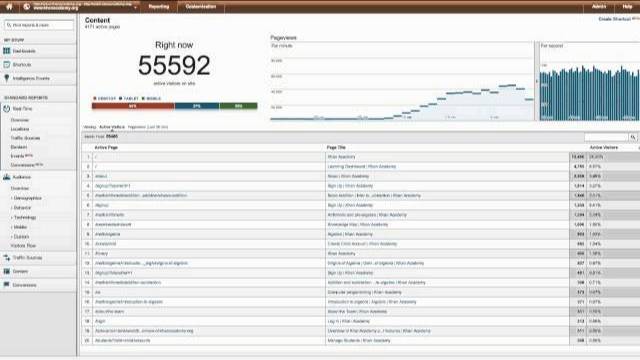Screen dimensions: 640x360
Task: Click the per-second pageviews bar chart
Action: click(589, 82)
